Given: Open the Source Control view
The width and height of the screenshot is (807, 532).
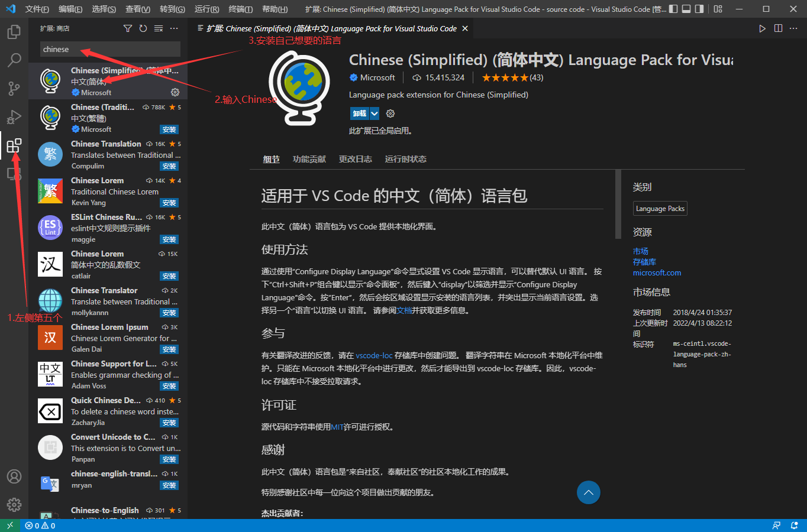Looking at the screenshot, I should (14, 88).
